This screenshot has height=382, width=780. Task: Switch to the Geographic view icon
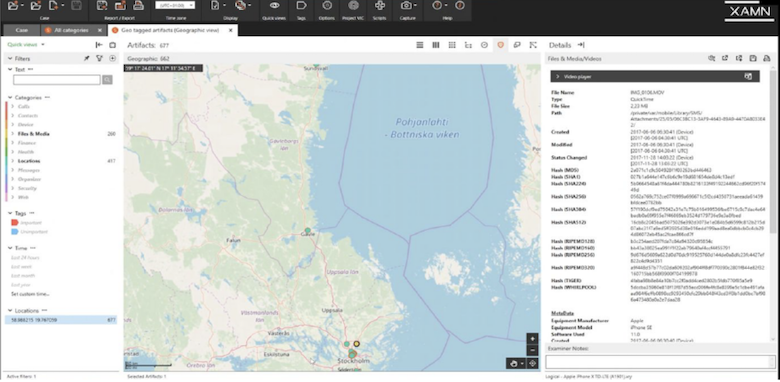click(500, 45)
